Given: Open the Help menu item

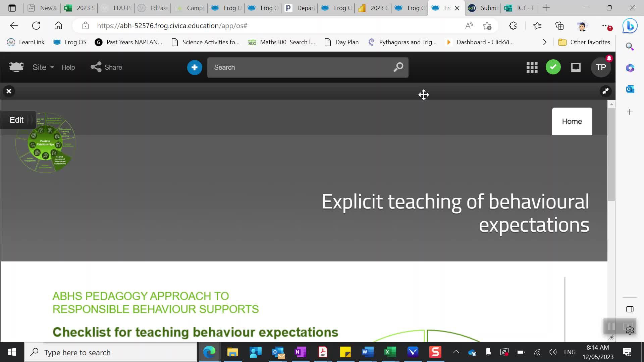Looking at the screenshot, I should click(68, 67).
